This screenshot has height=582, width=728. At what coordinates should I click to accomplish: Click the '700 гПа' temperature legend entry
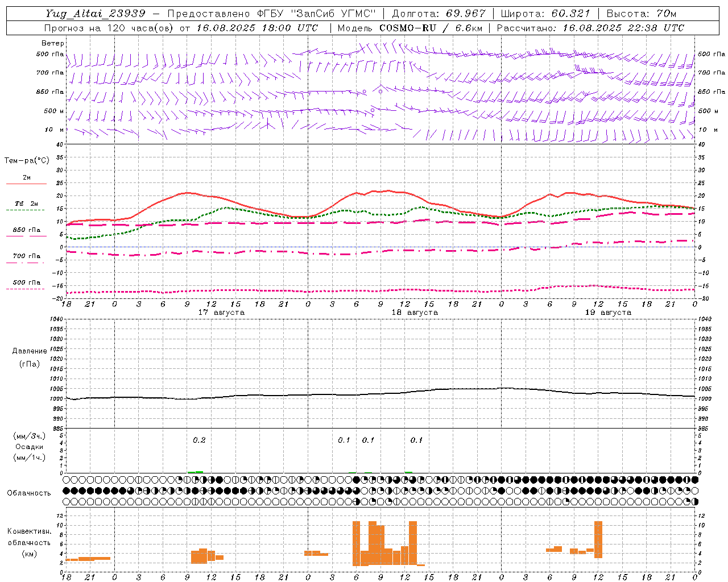(x=27, y=256)
